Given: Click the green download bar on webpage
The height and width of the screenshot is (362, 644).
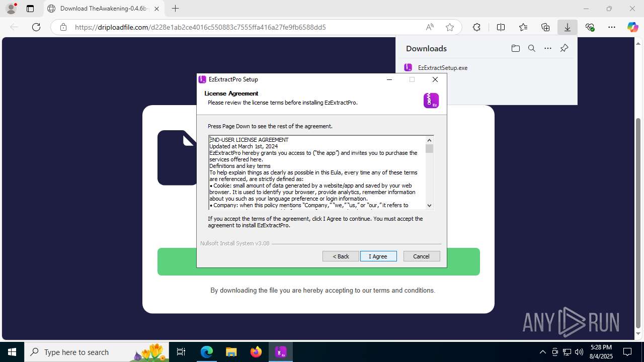Looking at the screenshot, I should click(x=318, y=261).
